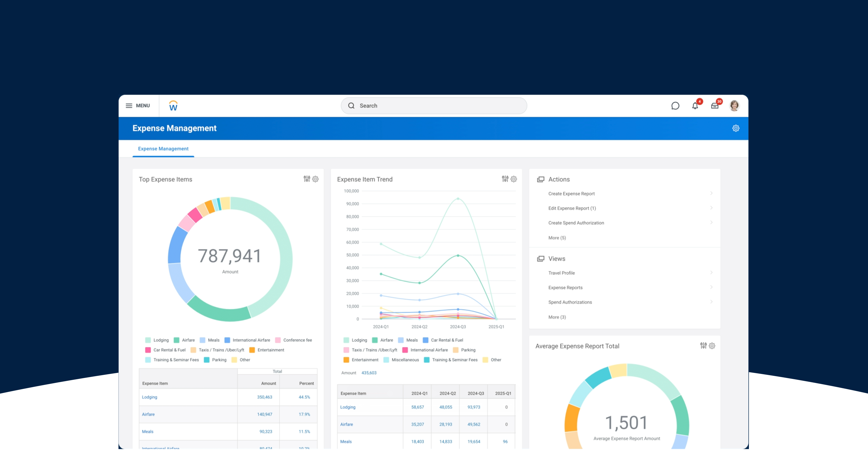Open dashboard settings gear in blue header

pos(735,128)
